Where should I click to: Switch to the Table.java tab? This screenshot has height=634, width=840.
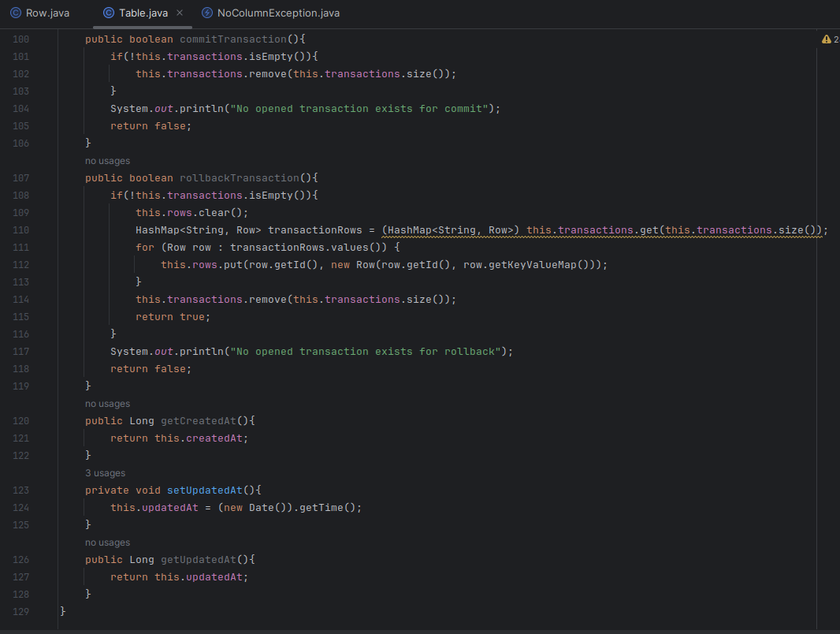click(x=143, y=13)
